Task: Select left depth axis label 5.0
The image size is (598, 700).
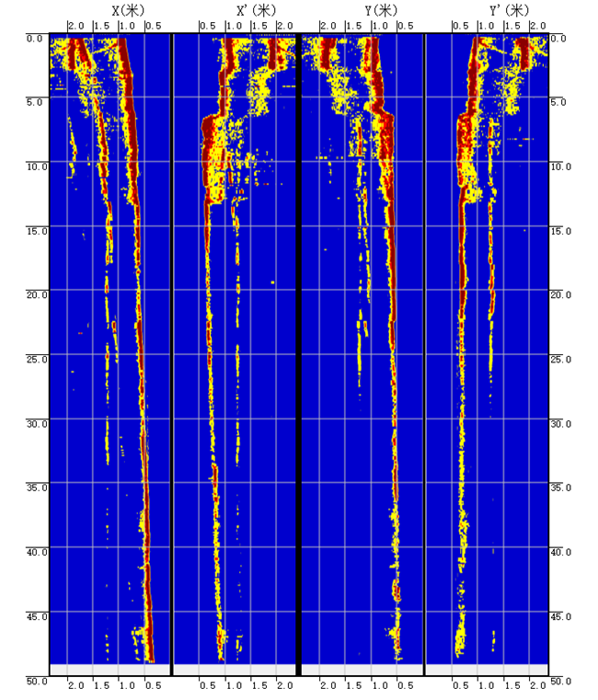Action: pyautogui.click(x=34, y=102)
